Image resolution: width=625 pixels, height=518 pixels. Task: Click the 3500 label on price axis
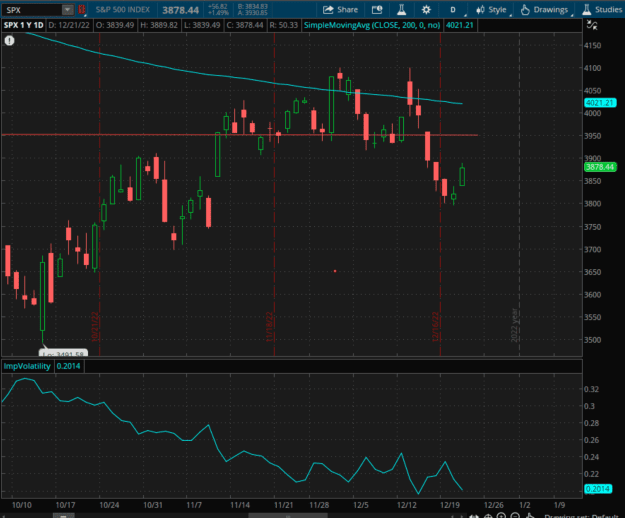(592, 340)
